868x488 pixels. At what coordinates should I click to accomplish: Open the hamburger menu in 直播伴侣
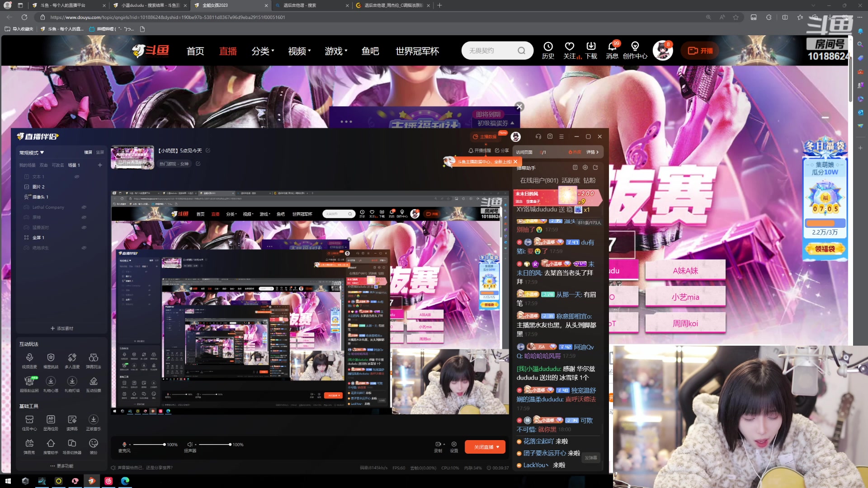(x=561, y=136)
